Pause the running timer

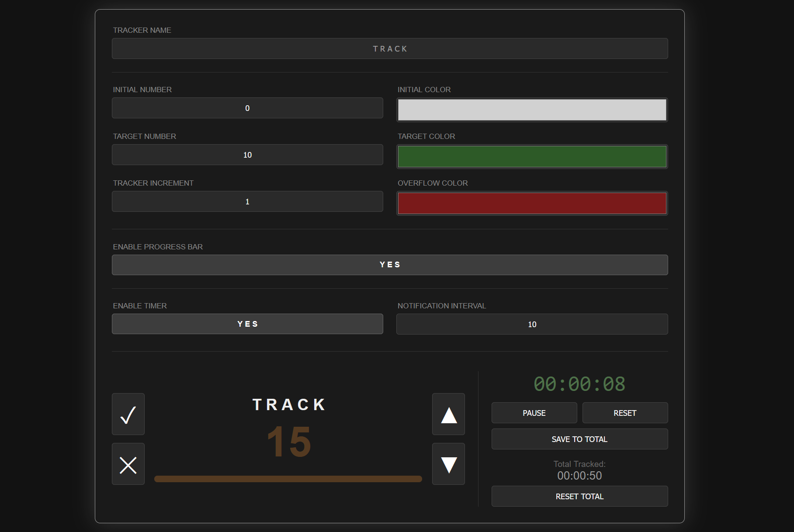[534, 413]
